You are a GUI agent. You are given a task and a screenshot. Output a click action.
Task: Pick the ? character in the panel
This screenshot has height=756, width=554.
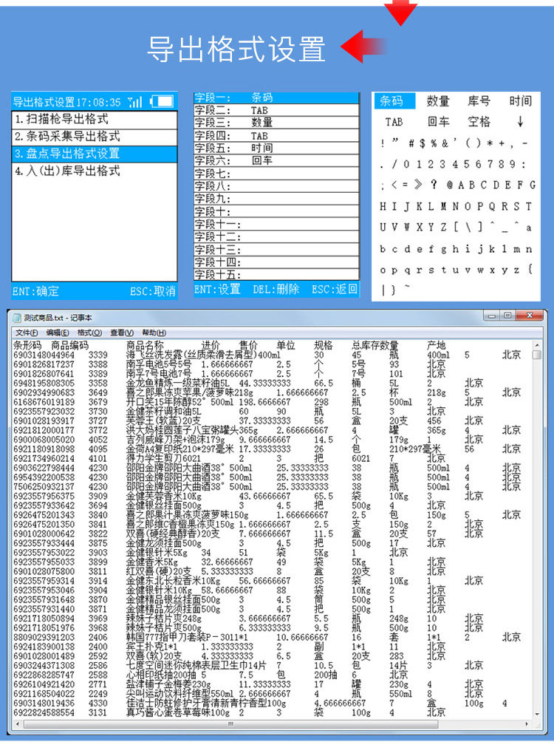[x=434, y=185]
